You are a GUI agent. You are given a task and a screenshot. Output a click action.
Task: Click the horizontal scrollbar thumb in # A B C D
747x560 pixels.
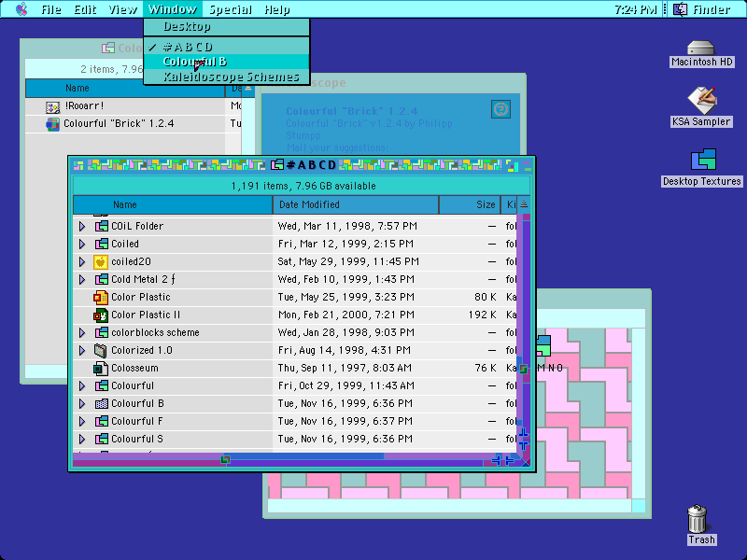(x=225, y=460)
